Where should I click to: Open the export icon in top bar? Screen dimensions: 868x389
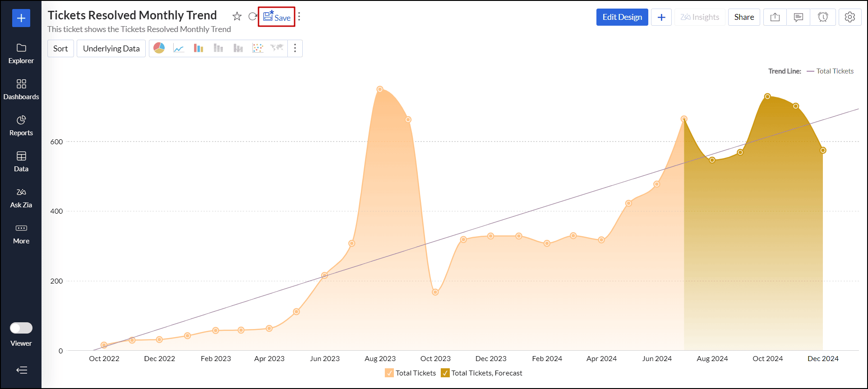[775, 17]
